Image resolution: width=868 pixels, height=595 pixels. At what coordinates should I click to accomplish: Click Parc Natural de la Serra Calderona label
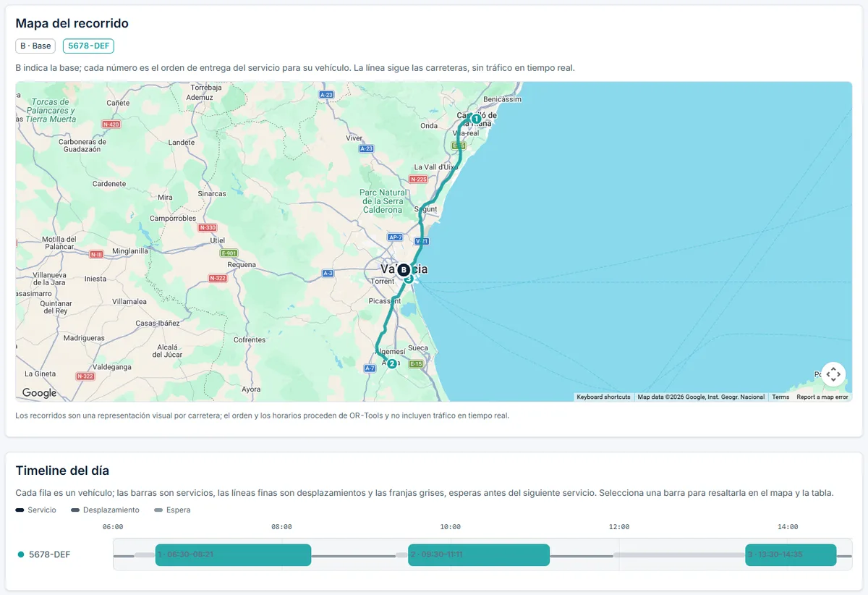point(382,201)
